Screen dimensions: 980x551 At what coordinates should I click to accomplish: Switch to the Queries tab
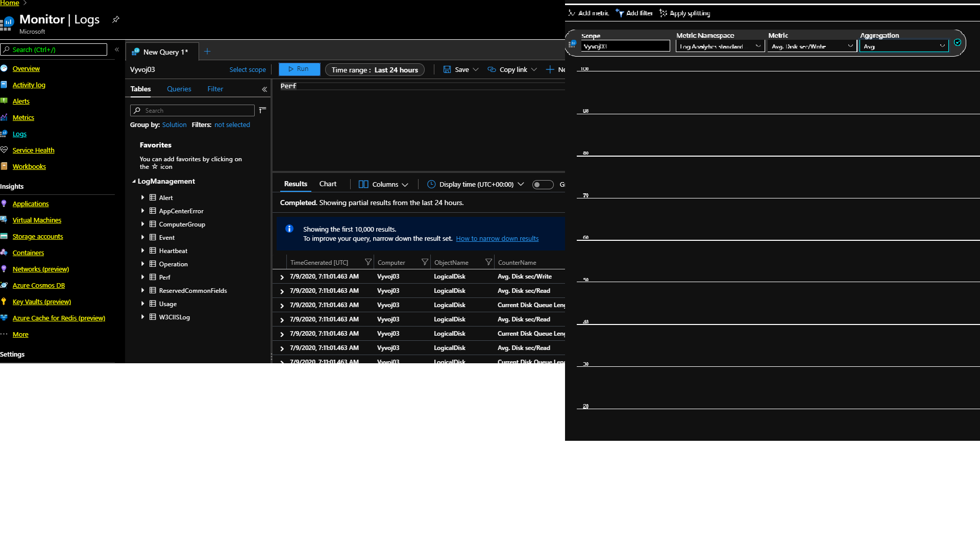point(179,89)
